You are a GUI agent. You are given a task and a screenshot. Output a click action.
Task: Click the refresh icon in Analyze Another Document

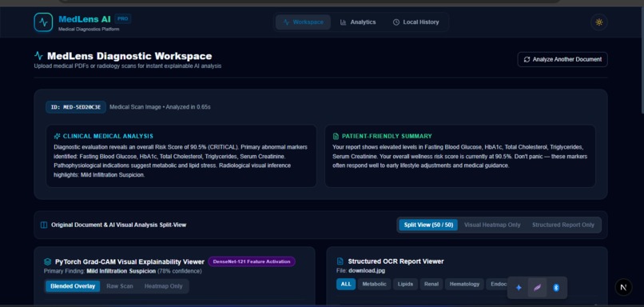pyautogui.click(x=527, y=59)
